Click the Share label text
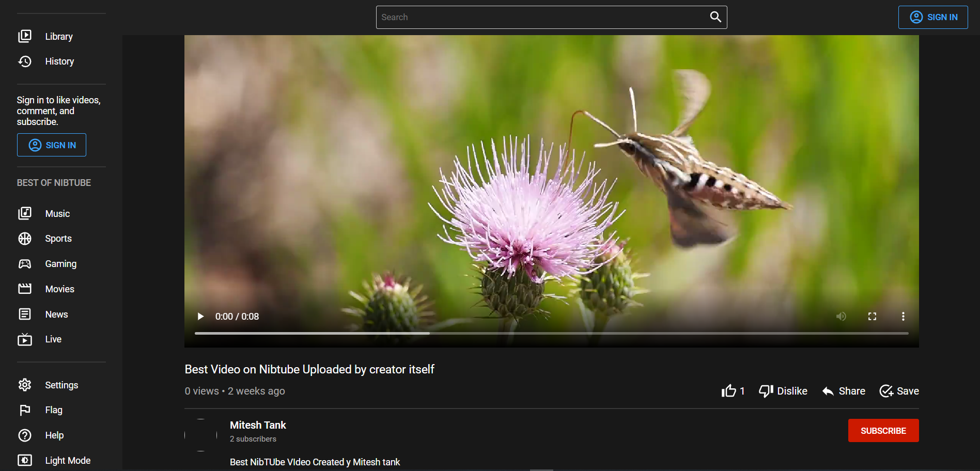Viewport: 980px width, 471px height. [852, 391]
